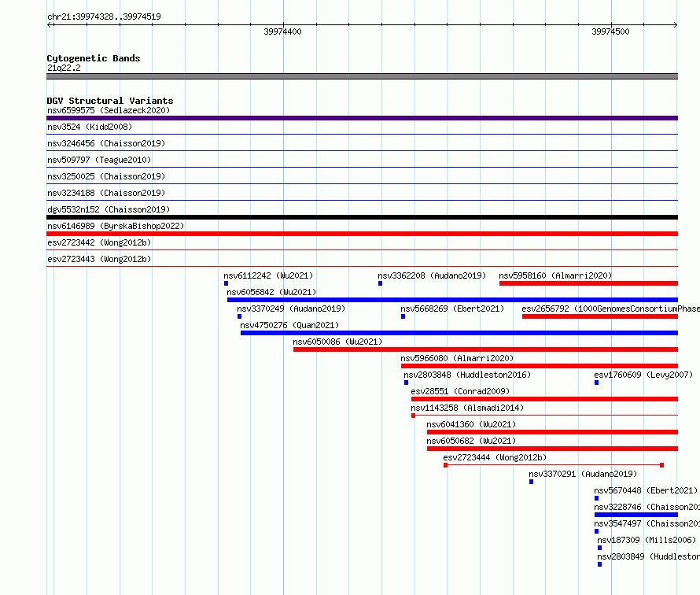Click the nsv3547497 blue marker
The height and width of the screenshot is (595, 700).
[x=596, y=531]
